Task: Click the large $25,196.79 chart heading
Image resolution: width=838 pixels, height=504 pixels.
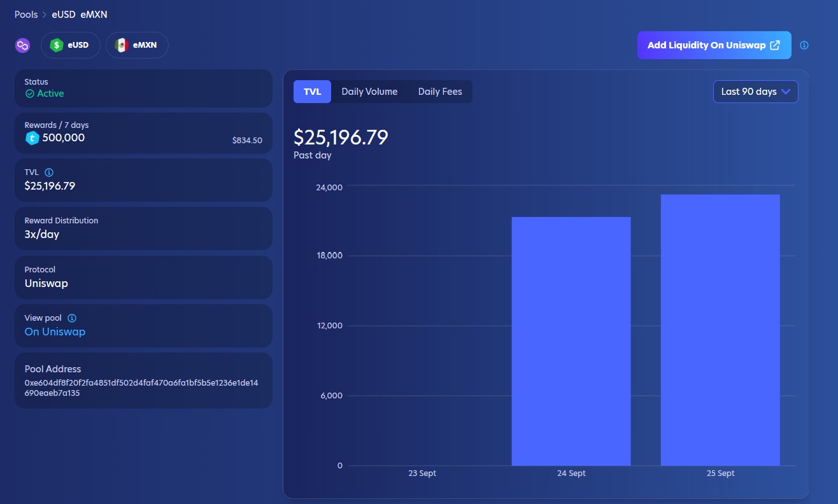Action: pos(341,137)
